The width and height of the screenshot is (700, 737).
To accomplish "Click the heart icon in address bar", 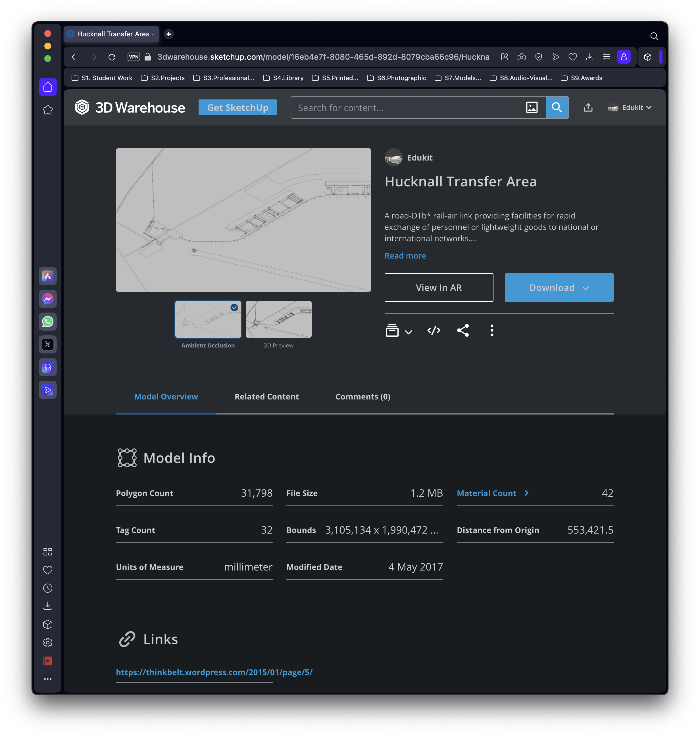I will tap(572, 57).
